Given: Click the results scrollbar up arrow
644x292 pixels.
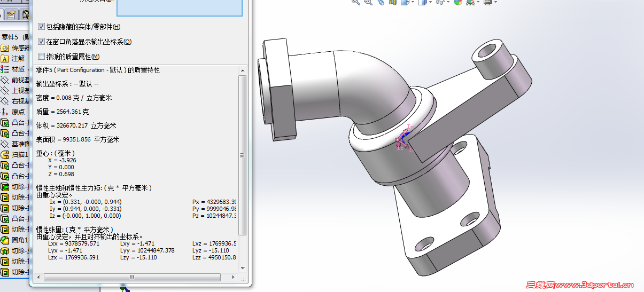Looking at the screenshot, I should pos(243,70).
